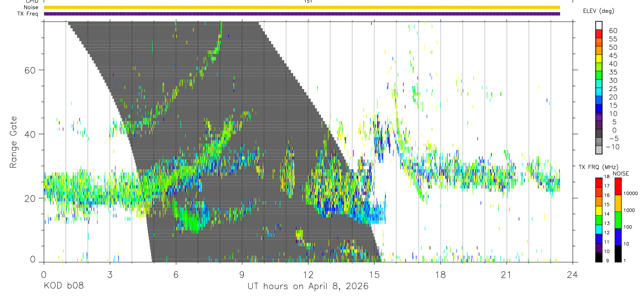Click the gold NOISE swatch between 1000 and 10000
This screenshot has width=644, height=297.
click(x=618, y=203)
